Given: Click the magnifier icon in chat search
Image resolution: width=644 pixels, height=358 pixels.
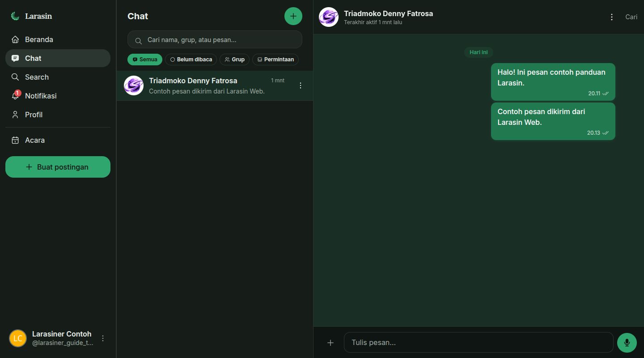Looking at the screenshot, I should pyautogui.click(x=139, y=40).
